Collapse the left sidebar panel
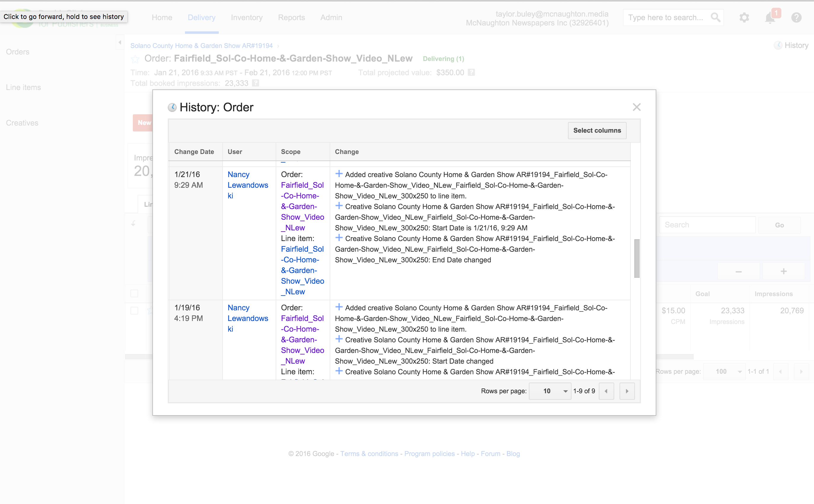The height and width of the screenshot is (504, 814). coord(120,42)
